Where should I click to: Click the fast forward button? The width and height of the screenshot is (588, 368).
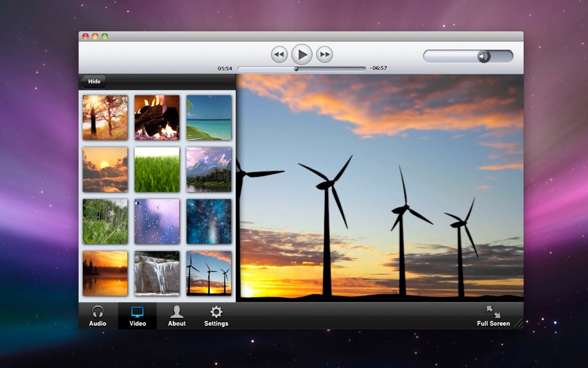[324, 55]
